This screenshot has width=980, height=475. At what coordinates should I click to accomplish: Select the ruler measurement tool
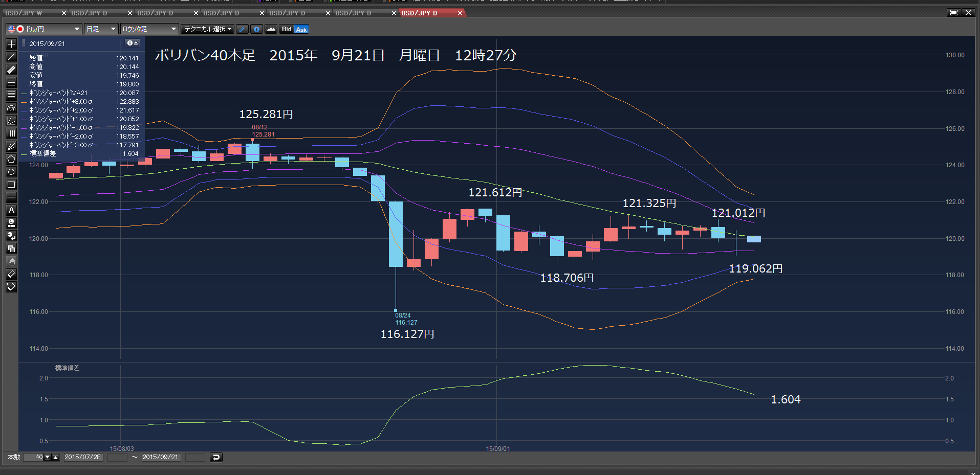point(11,70)
